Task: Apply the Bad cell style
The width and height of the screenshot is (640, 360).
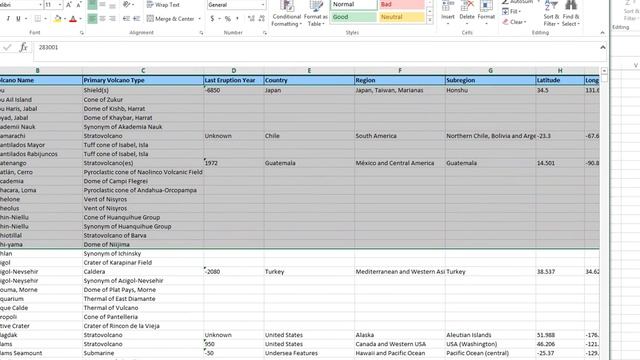Action: [402, 4]
